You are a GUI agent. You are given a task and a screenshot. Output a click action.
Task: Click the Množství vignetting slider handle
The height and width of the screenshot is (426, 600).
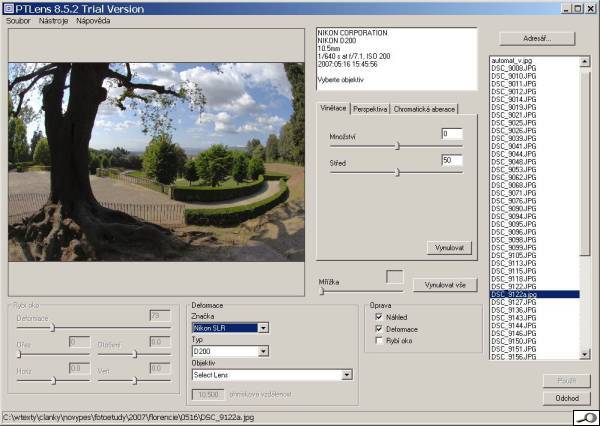[397, 145]
